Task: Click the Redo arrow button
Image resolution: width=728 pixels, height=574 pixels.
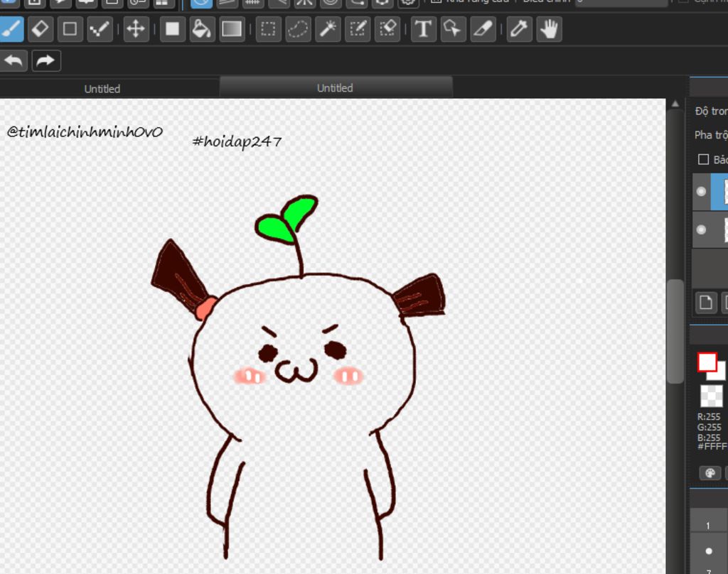Action: click(x=45, y=60)
